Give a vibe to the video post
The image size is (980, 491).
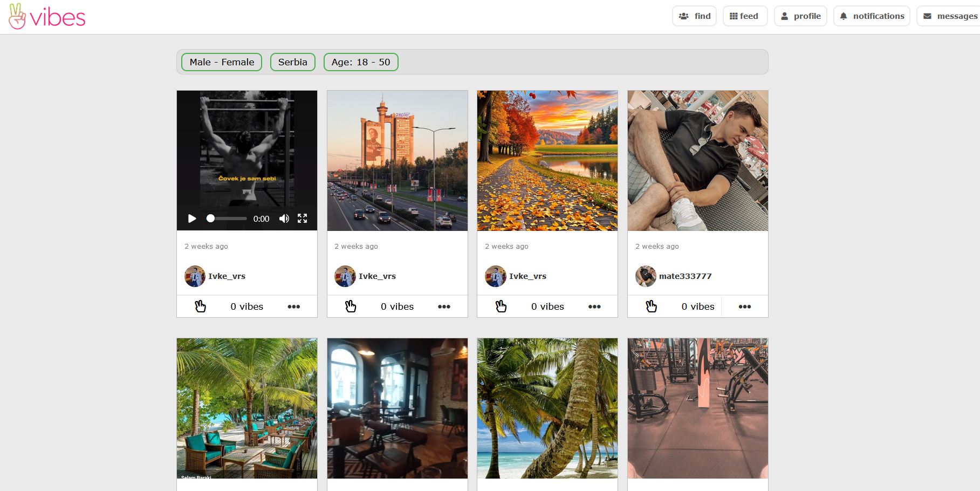tap(201, 306)
